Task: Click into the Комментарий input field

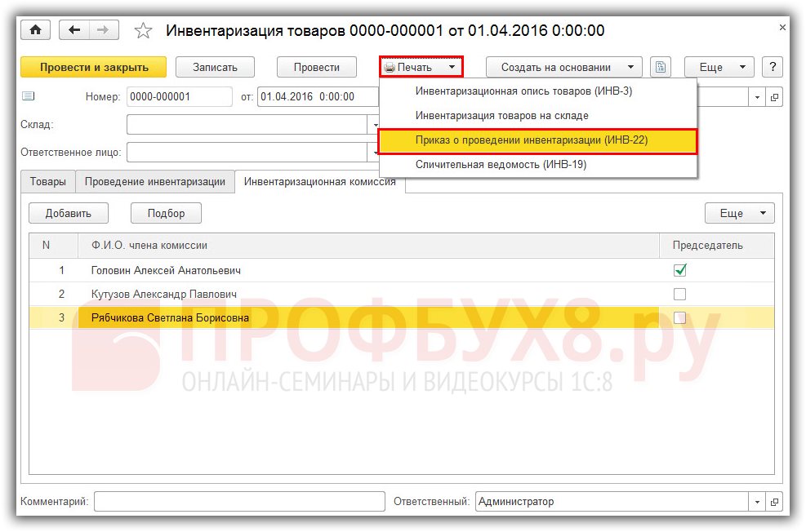Action: click(238, 502)
